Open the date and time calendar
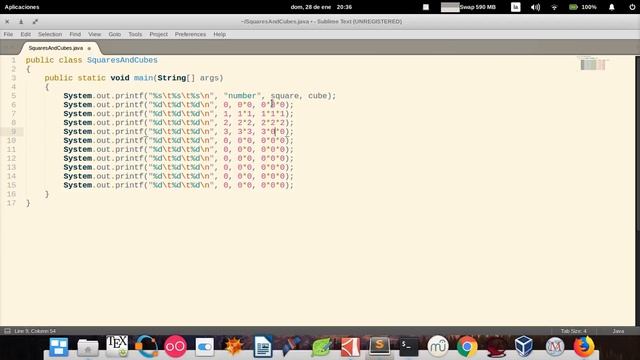 321,7
